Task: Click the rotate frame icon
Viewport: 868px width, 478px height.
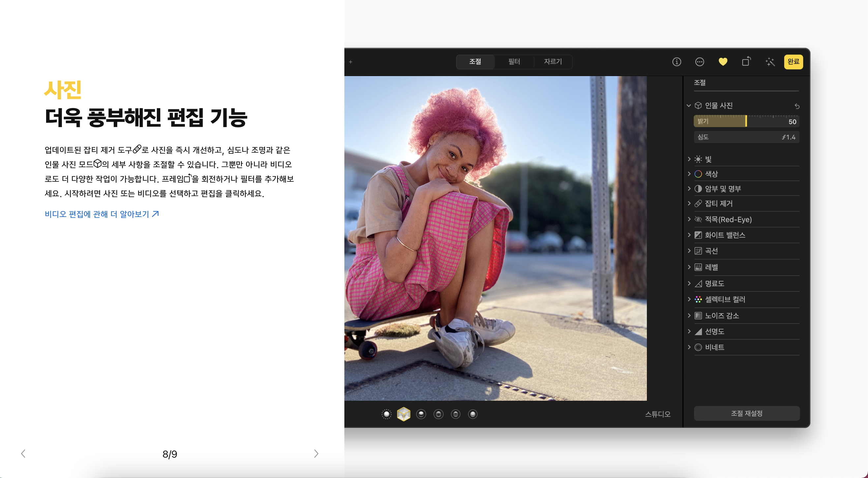Action: pos(746,61)
